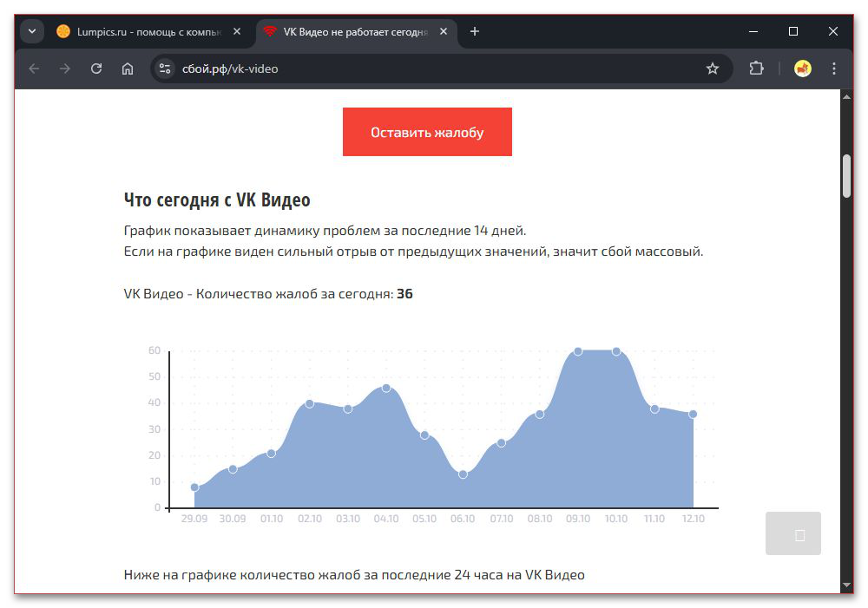Click the page scrollbar thumb
This screenshot has width=868, height=608.
coord(846,176)
